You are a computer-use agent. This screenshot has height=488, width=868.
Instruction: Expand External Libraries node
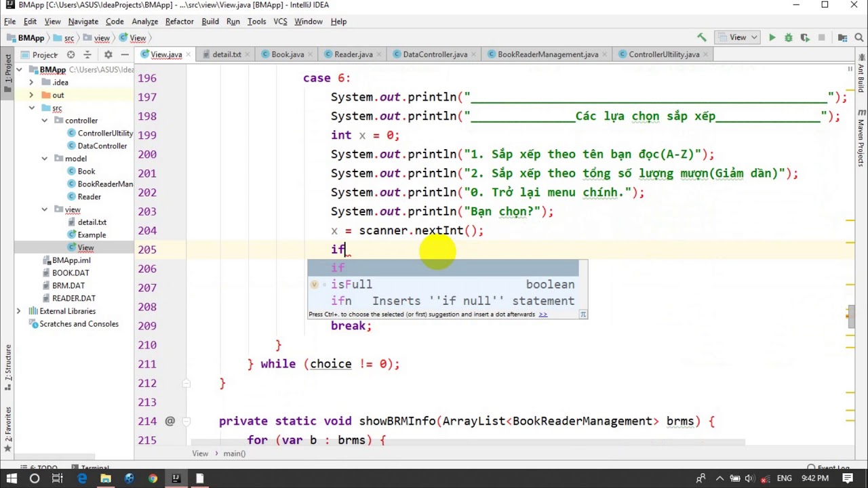[x=19, y=311]
